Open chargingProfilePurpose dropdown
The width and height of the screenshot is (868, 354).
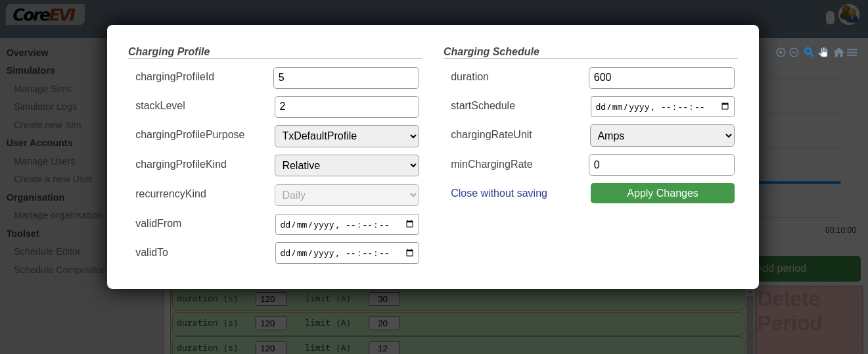pyautogui.click(x=346, y=136)
